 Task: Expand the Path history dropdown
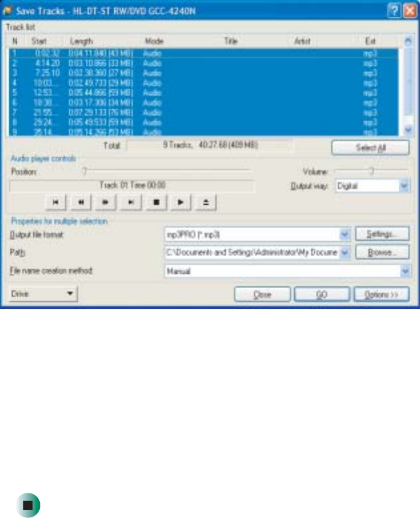click(345, 253)
